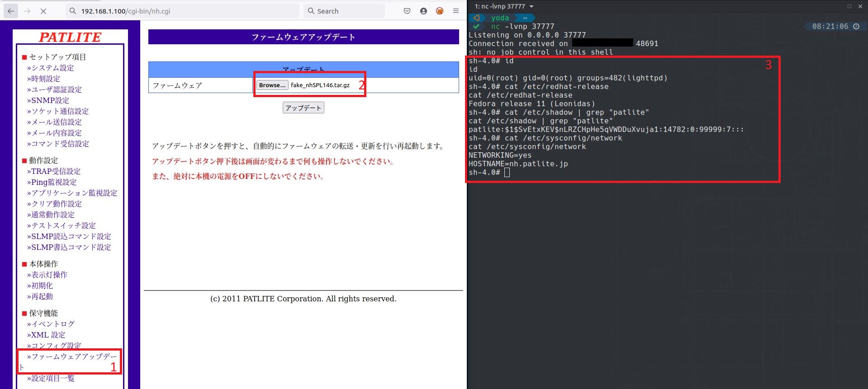Click the orange extension icon in toolbar
This screenshot has width=868, height=389.
(x=440, y=11)
